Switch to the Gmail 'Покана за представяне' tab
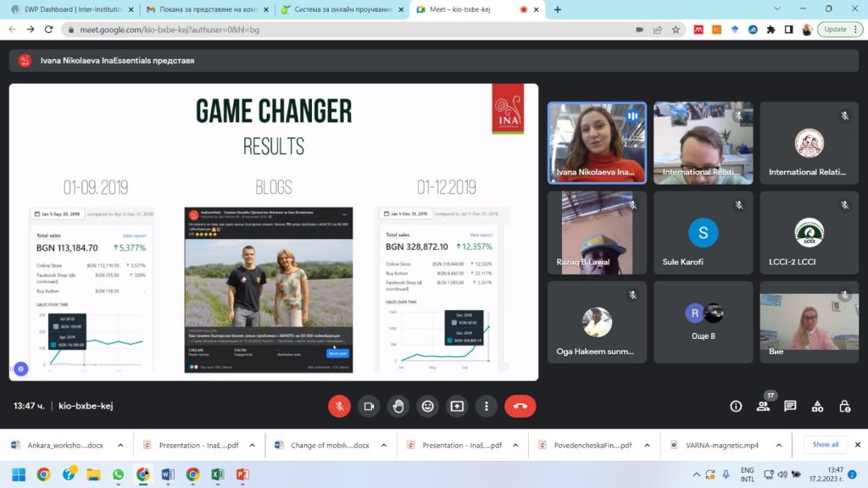 pyautogui.click(x=207, y=9)
